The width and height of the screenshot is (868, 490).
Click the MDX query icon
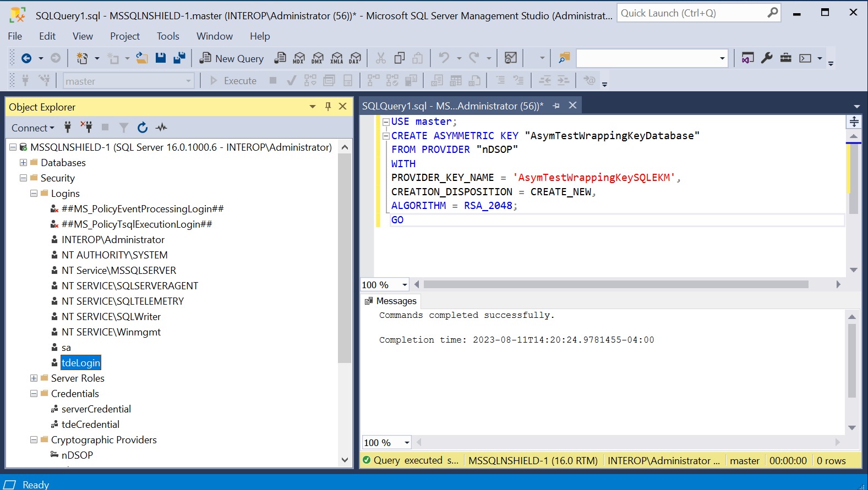(299, 58)
